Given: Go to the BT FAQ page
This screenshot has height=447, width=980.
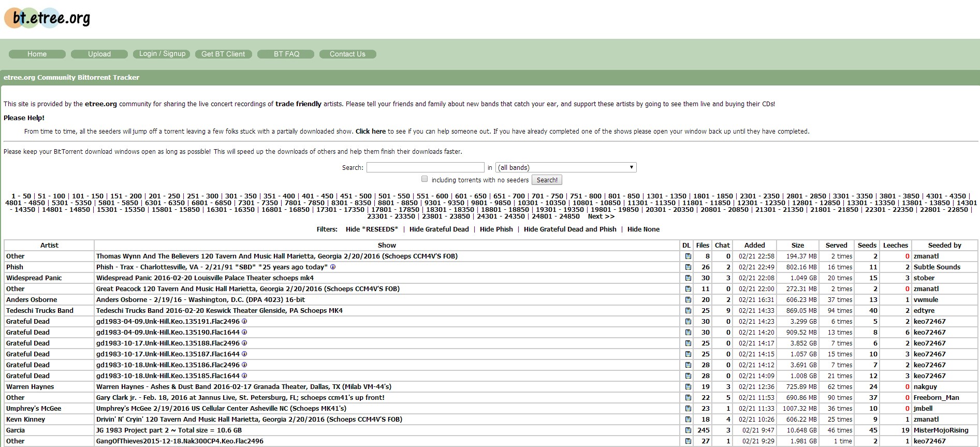Looking at the screenshot, I should coord(286,54).
